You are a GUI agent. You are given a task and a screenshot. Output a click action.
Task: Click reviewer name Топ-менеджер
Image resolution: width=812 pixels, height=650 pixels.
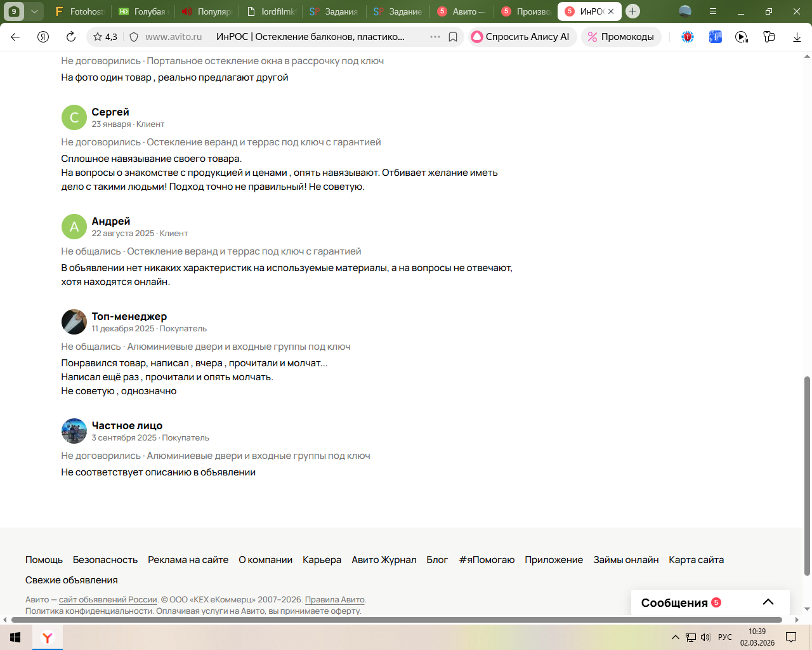129,316
